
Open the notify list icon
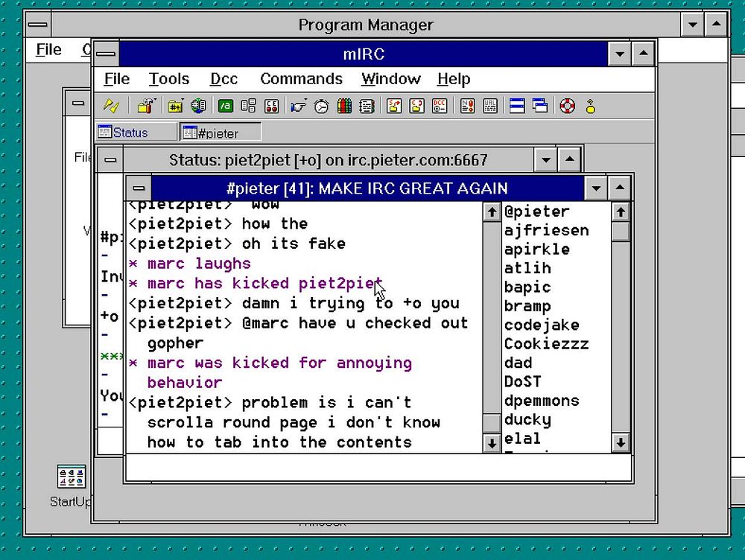467,106
